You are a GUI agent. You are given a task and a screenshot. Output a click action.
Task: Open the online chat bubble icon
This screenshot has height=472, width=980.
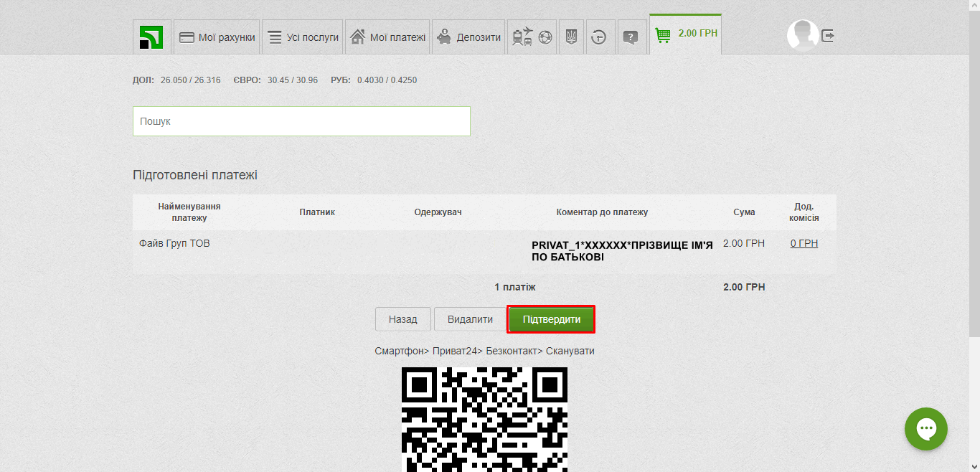(926, 429)
